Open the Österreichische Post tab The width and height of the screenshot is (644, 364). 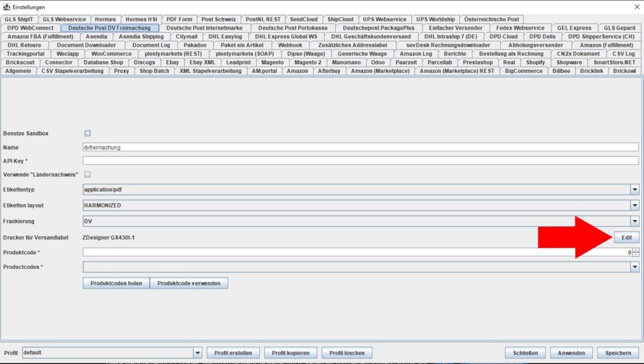(492, 19)
